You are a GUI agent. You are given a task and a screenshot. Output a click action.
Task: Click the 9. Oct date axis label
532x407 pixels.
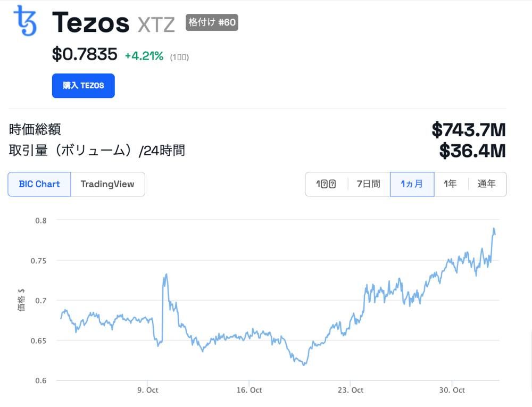(147, 390)
